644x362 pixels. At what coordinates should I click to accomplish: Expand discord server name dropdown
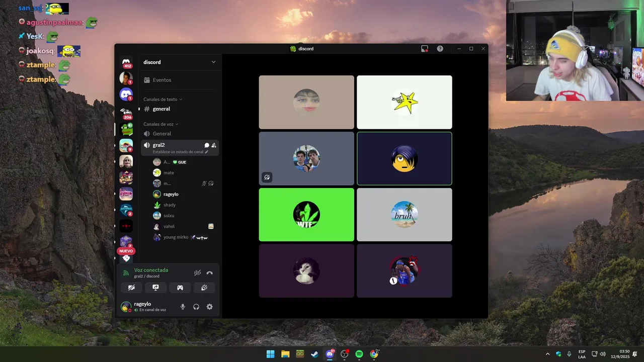(x=213, y=62)
